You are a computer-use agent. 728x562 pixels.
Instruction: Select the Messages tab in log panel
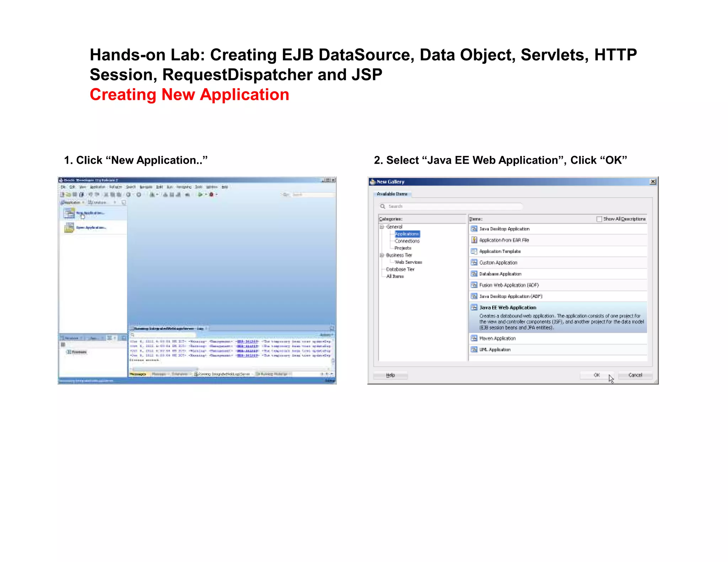(139, 374)
